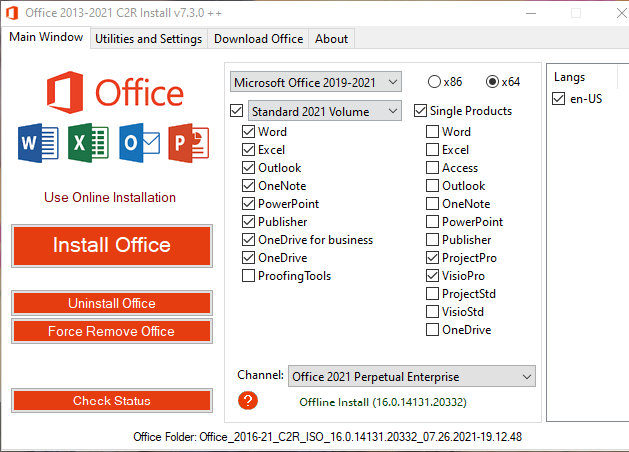The image size is (629, 452).
Task: Select the x86 architecture radio button
Action: [434, 82]
